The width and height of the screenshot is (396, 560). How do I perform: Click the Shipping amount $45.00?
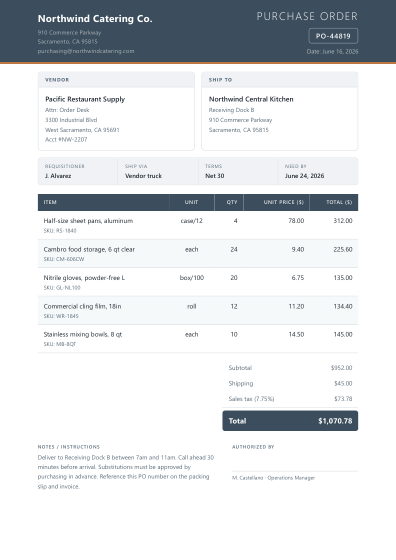[x=343, y=383]
